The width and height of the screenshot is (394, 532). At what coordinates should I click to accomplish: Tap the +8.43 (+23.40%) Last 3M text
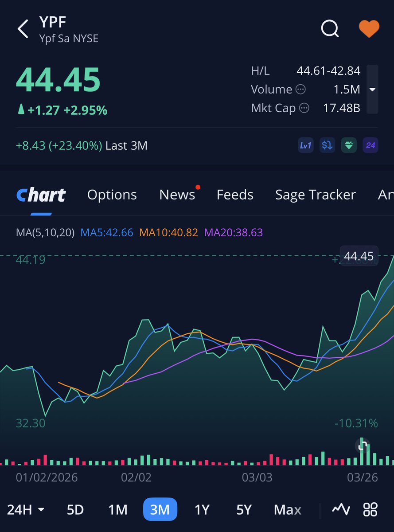click(x=82, y=145)
